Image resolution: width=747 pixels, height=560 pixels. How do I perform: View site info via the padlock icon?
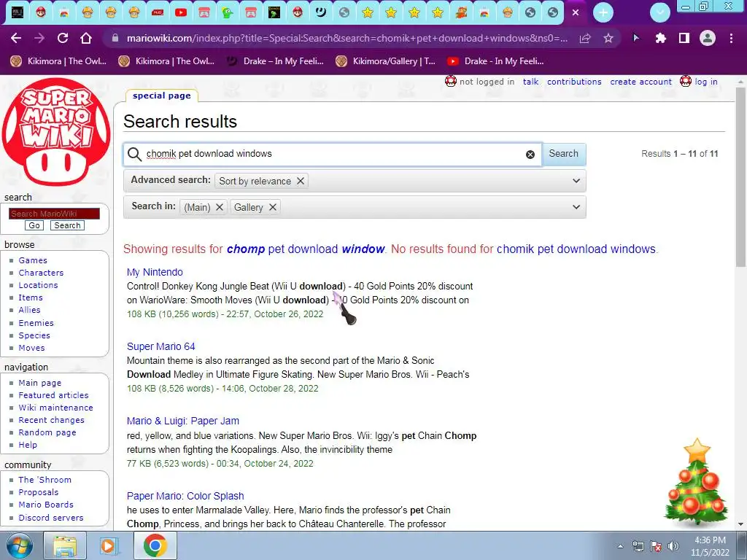click(115, 38)
